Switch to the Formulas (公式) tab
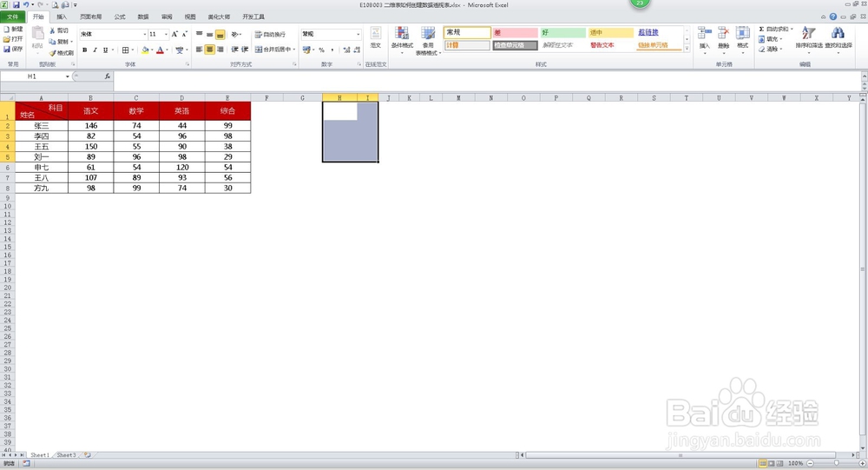This screenshot has width=868, height=470. (x=120, y=17)
